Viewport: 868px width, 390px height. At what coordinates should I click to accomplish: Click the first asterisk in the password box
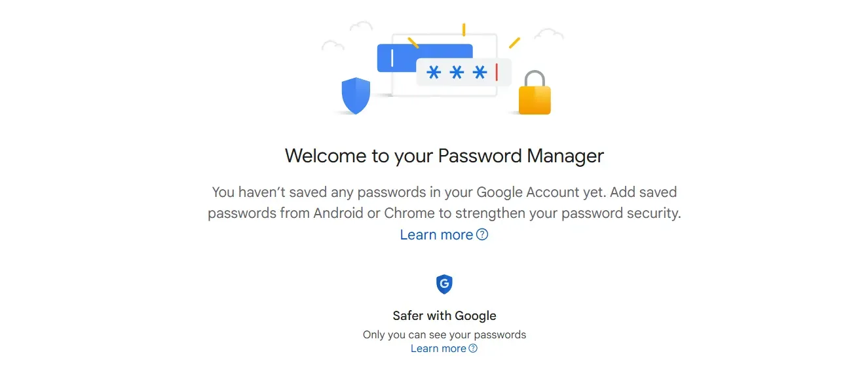click(434, 72)
